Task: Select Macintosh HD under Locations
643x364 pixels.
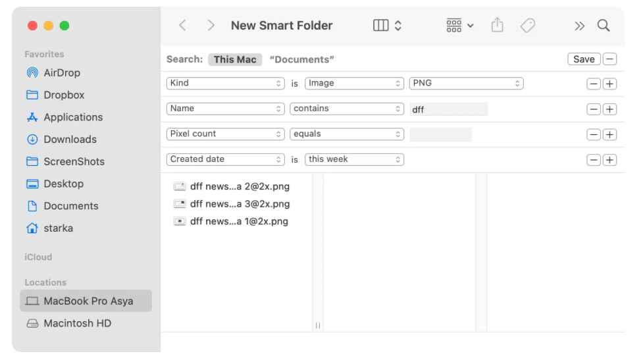Action: (77, 323)
